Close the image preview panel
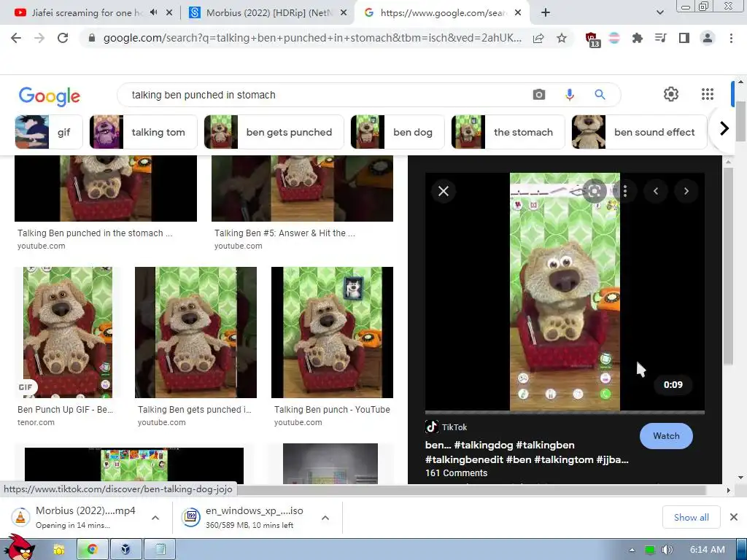Image resolution: width=747 pixels, height=560 pixels. (x=443, y=192)
